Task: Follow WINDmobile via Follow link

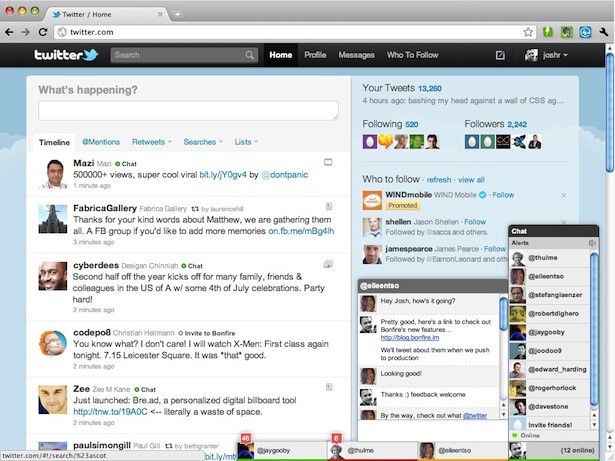Action: click(x=503, y=195)
